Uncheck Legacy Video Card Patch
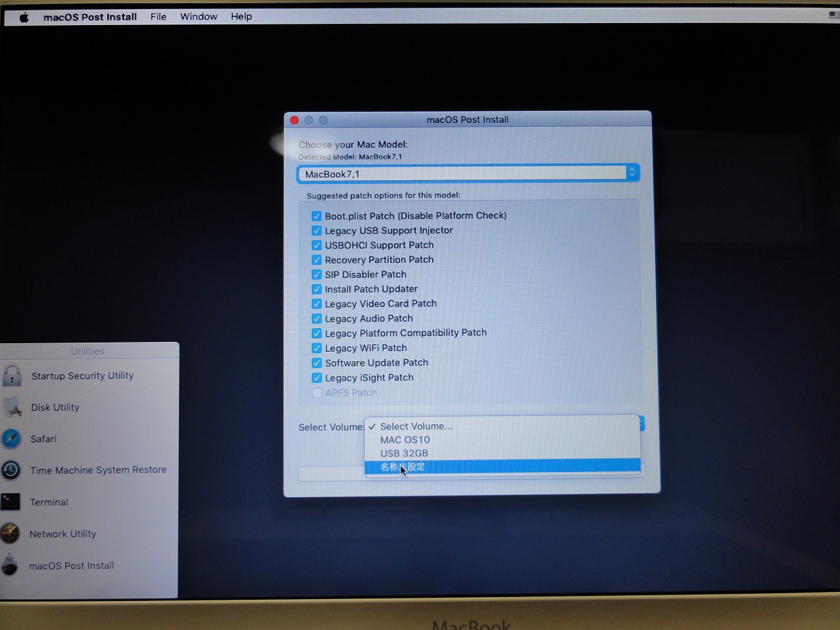The height and width of the screenshot is (630, 840). point(316,304)
